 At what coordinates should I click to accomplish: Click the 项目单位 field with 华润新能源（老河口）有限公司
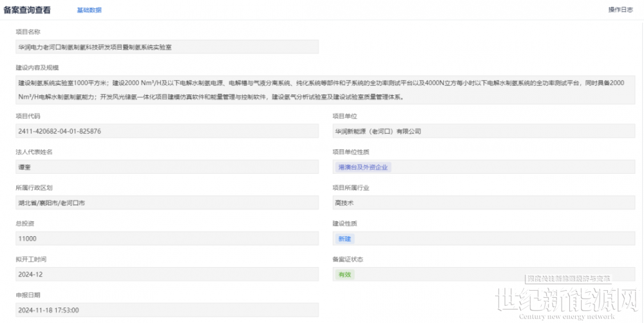tap(483, 131)
